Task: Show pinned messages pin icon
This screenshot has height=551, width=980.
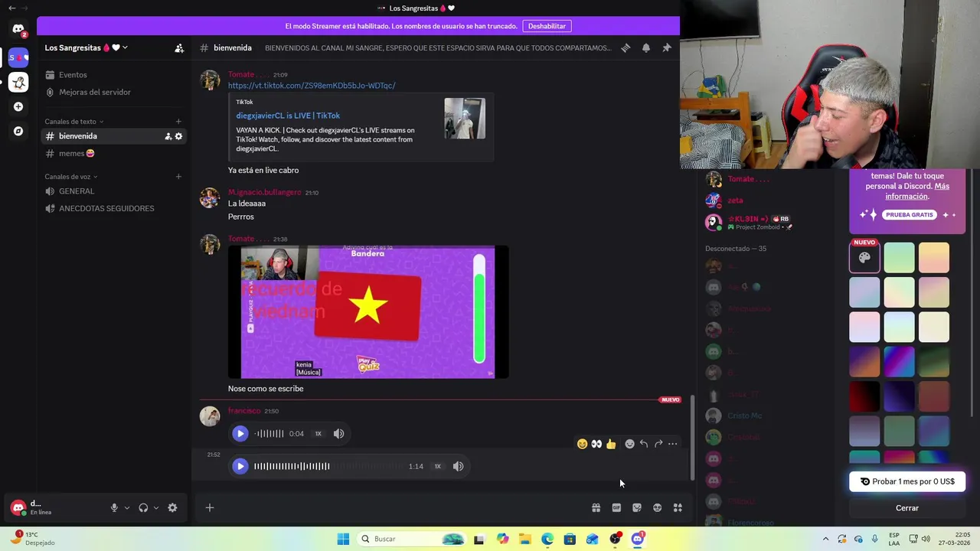Action: (x=667, y=47)
